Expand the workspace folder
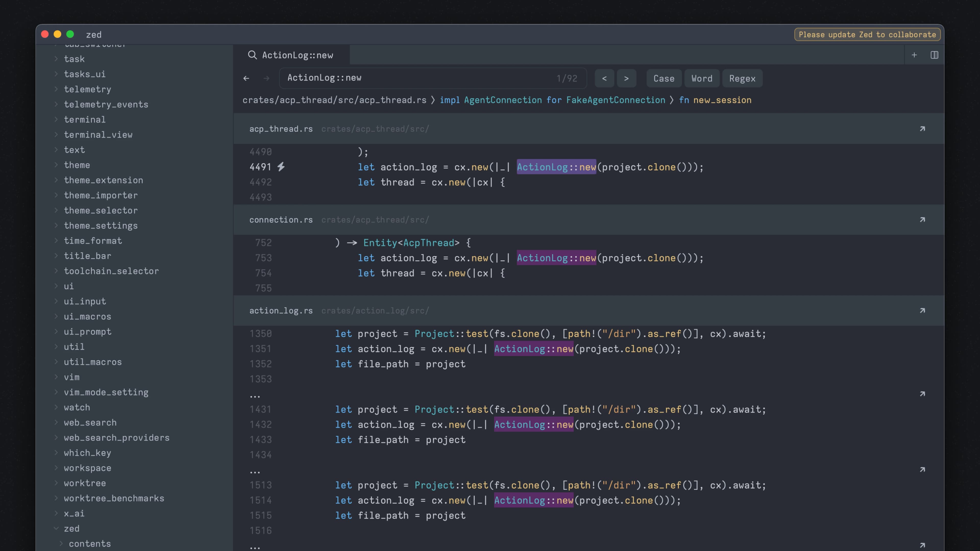The image size is (980, 551). 88,468
